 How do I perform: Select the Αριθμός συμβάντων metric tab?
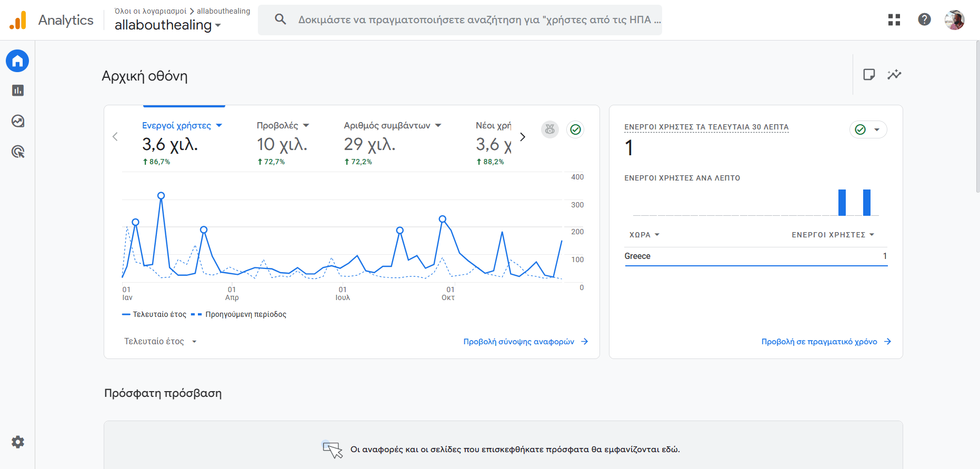(x=392, y=126)
